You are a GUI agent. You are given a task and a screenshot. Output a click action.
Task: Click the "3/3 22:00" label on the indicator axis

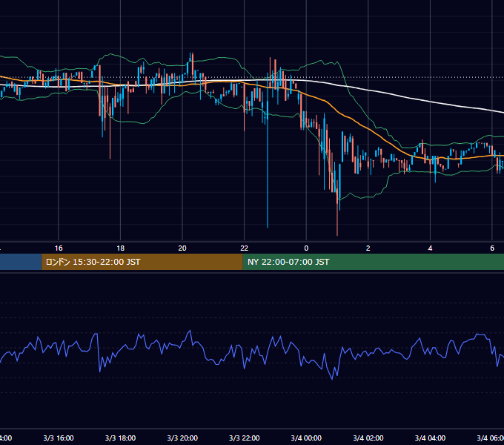point(245,438)
